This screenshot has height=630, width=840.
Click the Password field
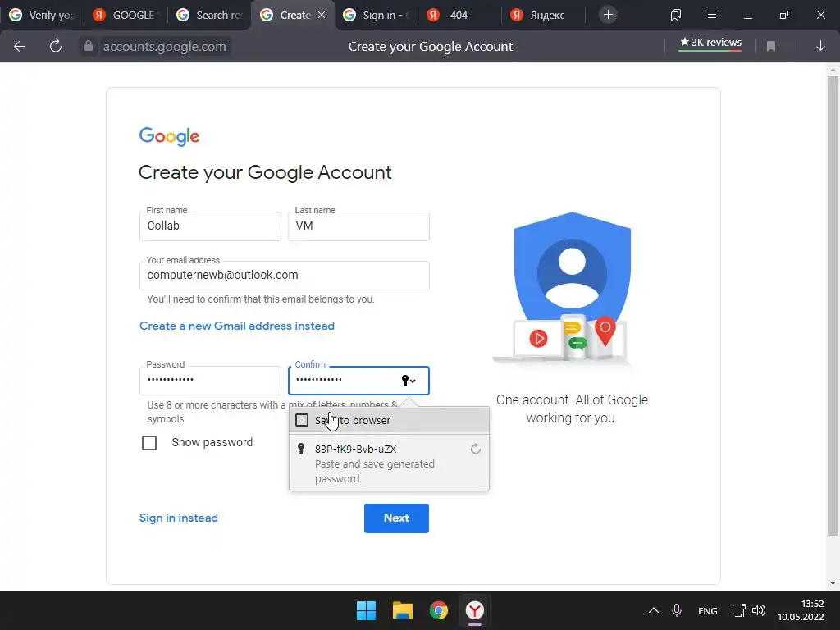coord(210,381)
